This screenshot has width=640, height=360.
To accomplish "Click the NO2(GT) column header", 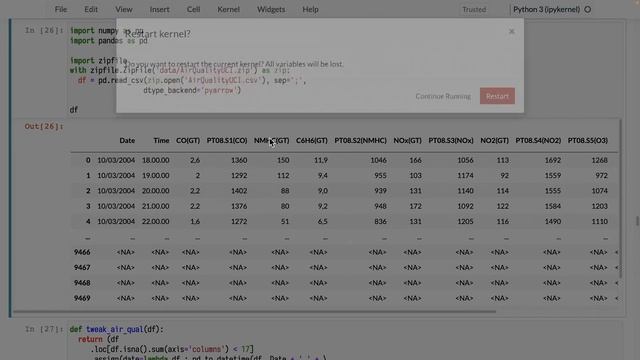I will (x=494, y=140).
